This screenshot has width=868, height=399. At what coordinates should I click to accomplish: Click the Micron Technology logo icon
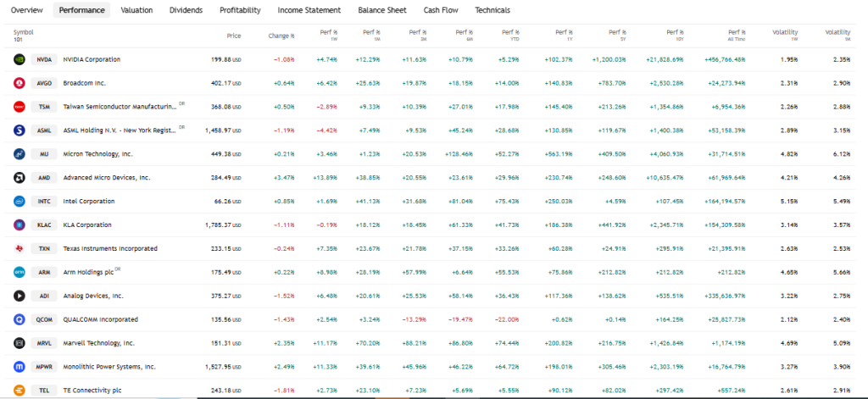19,154
